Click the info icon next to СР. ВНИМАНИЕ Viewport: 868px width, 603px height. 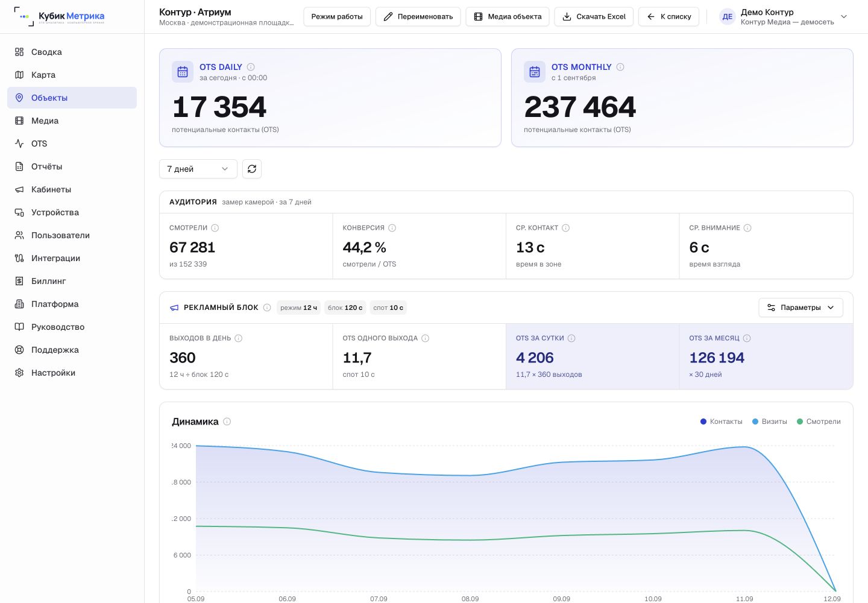747,228
